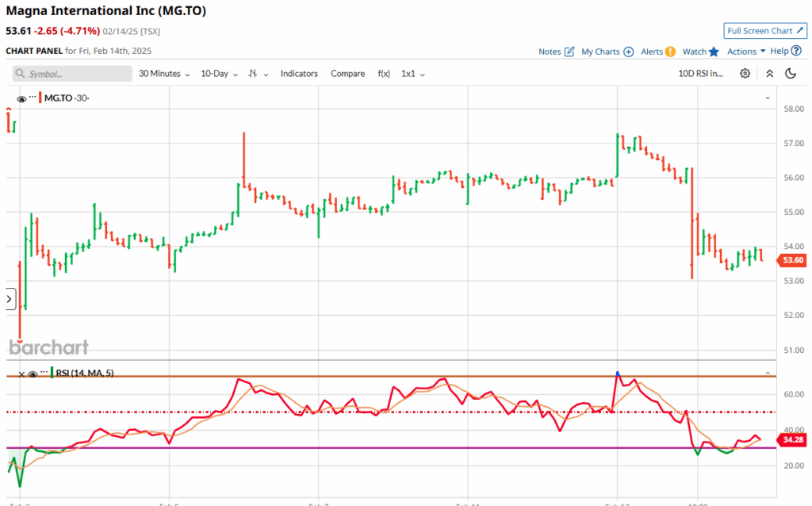Toggle MG.TO price series visibility
The width and height of the screenshot is (812, 506).
[x=21, y=98]
